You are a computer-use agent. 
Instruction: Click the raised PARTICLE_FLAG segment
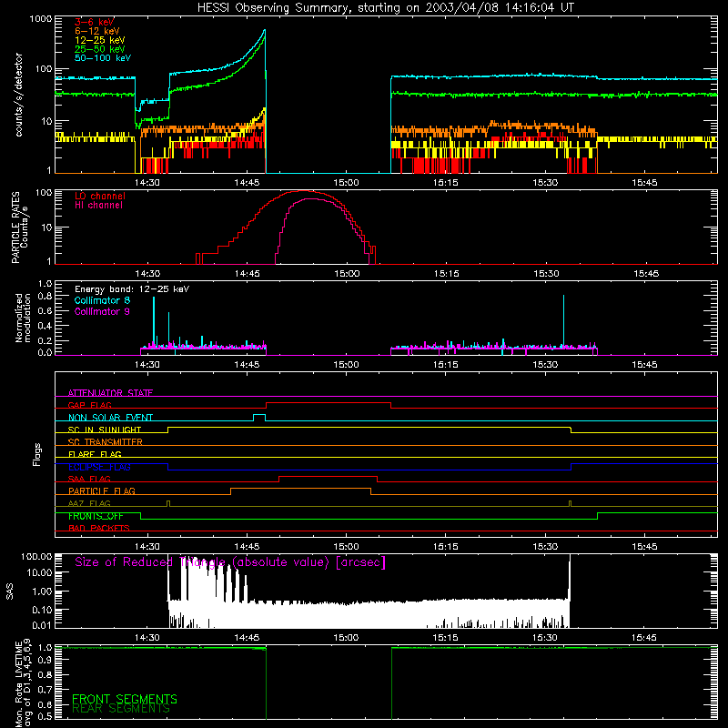pos(300,489)
